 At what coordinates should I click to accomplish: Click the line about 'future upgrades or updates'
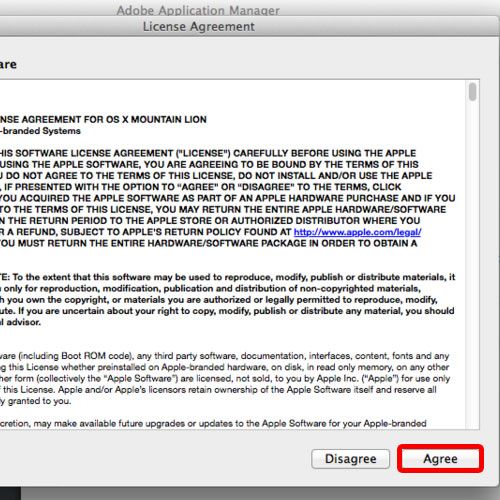213,424
